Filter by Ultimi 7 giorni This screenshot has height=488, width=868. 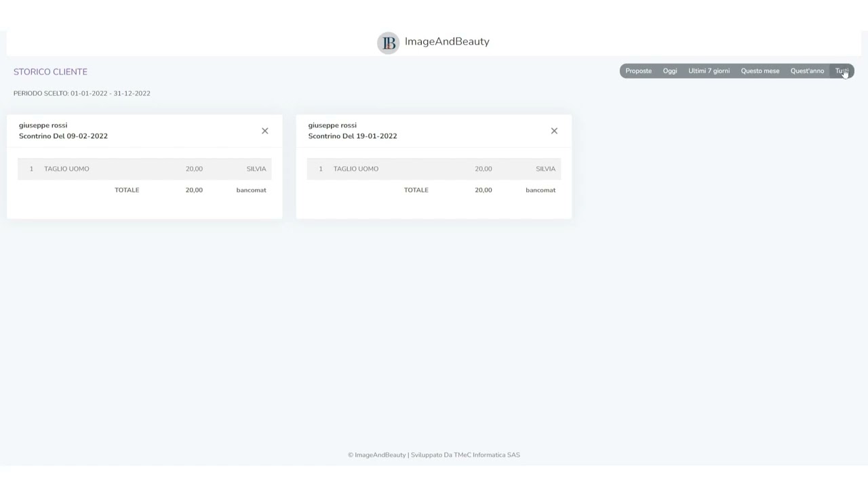pos(709,71)
